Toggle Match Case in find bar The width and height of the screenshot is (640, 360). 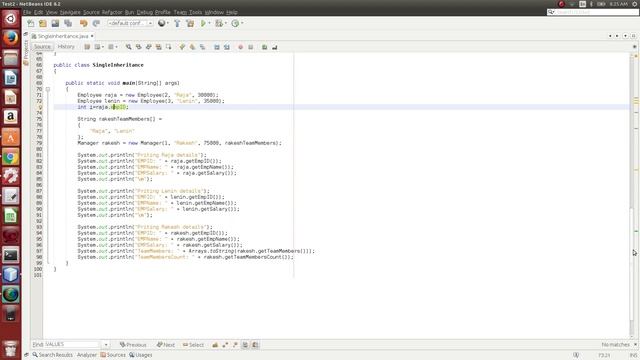215,345
